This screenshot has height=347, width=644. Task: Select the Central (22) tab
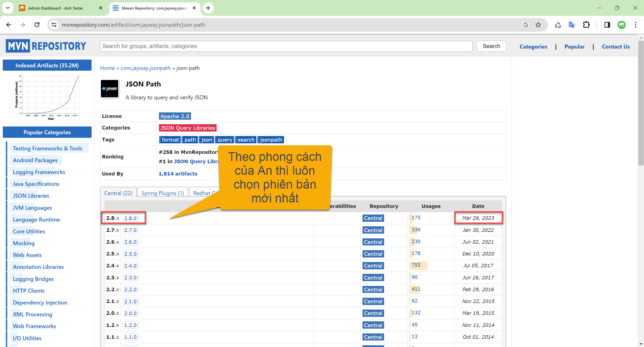(118, 193)
